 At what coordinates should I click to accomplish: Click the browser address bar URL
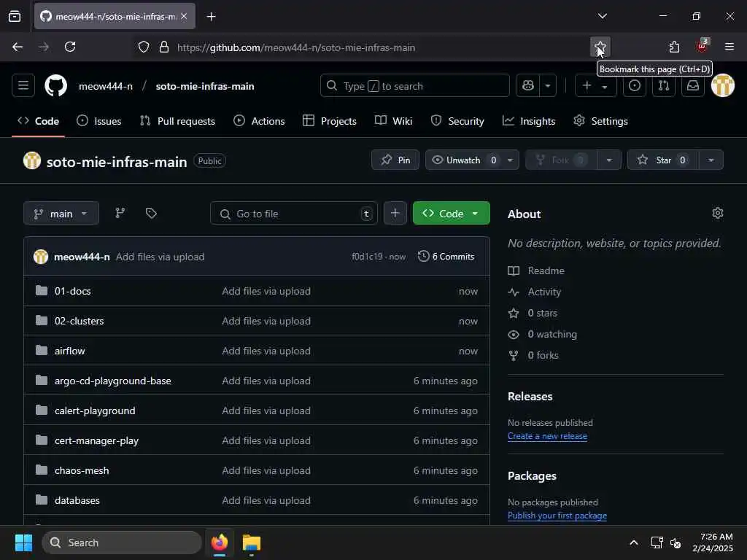(x=296, y=47)
